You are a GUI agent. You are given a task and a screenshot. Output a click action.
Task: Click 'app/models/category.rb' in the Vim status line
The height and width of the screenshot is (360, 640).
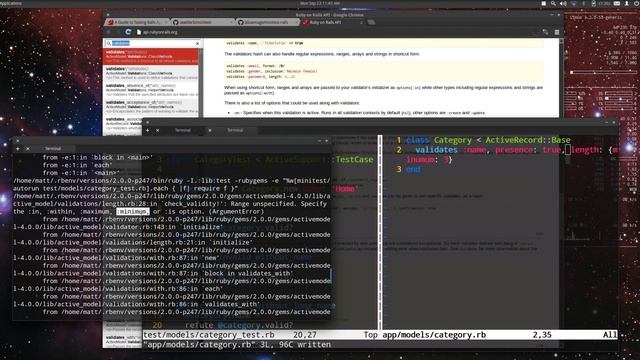coord(434,335)
